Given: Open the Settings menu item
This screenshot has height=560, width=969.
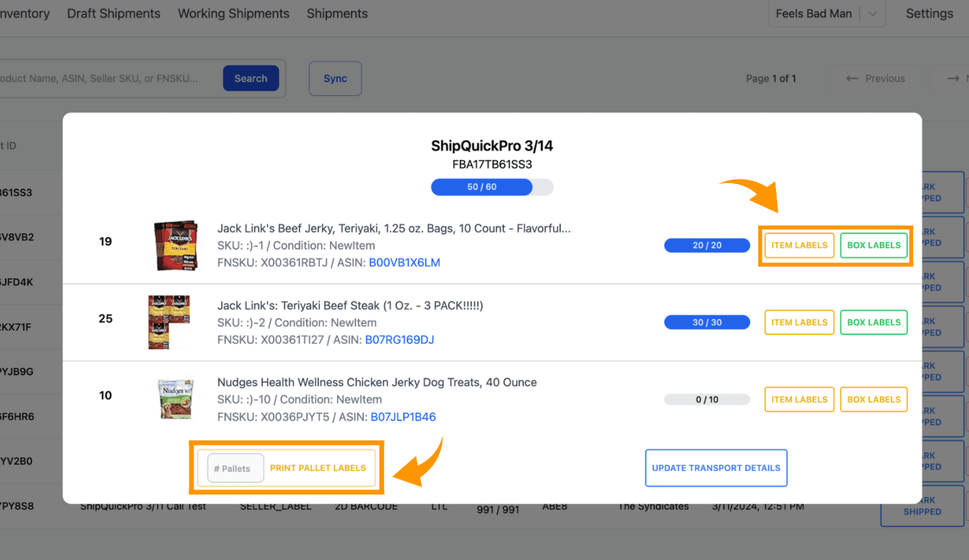Looking at the screenshot, I should 929,13.
